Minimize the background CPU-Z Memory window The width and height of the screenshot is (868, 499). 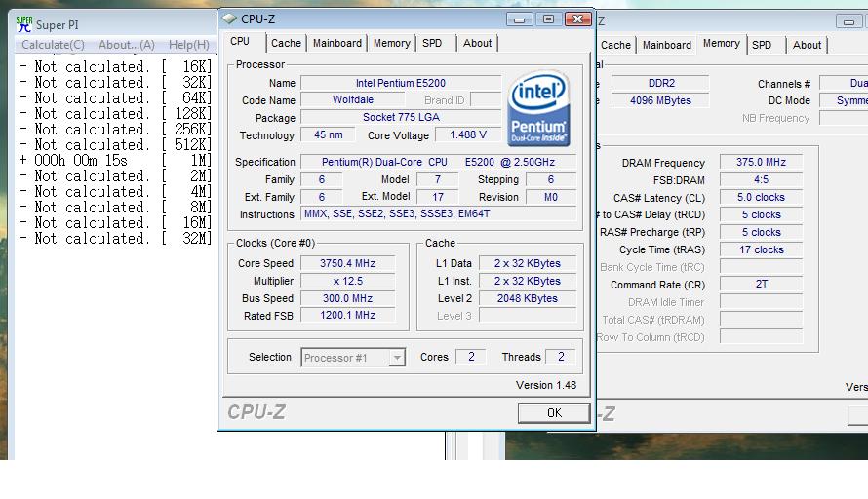tap(848, 21)
